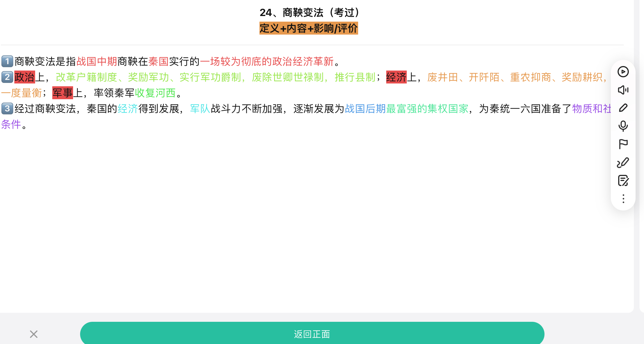Screen dimensions: 644x344
Task: Click the orange text 开阡陌
Action: pyautogui.click(x=484, y=77)
